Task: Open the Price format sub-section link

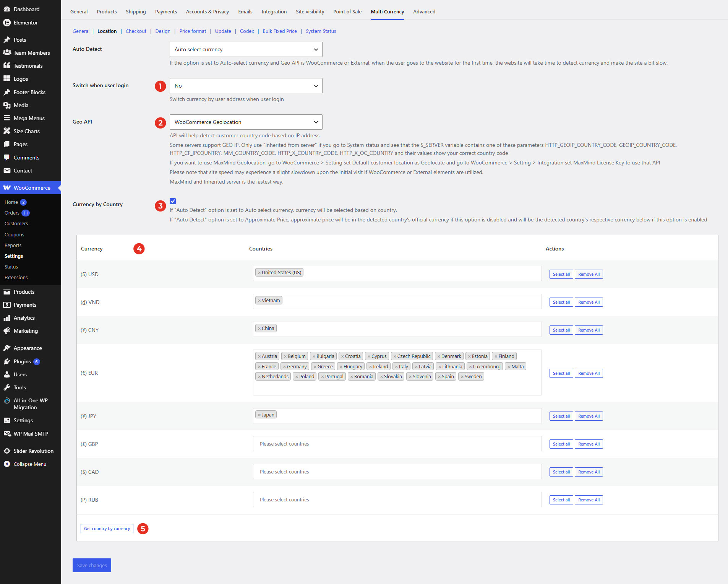Action: coord(193,31)
